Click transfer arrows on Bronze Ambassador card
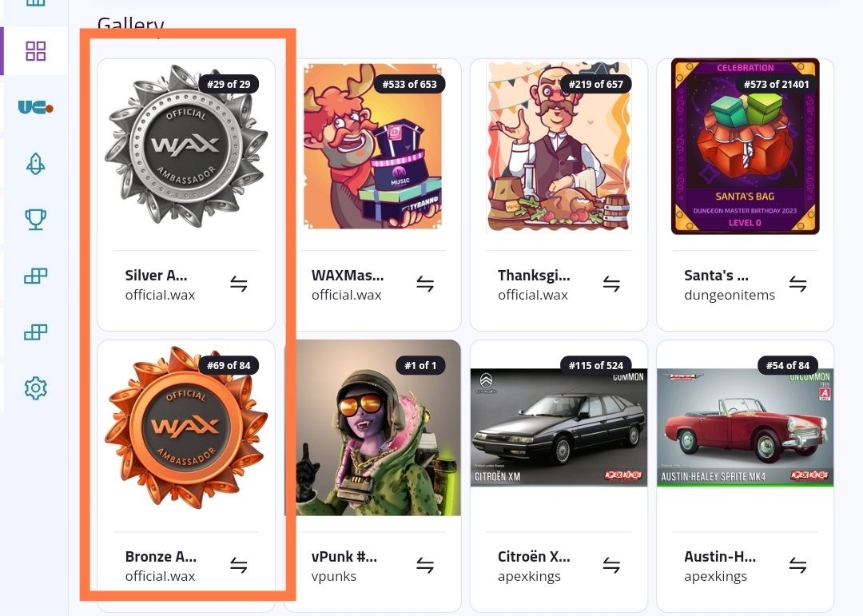Image resolution: width=863 pixels, height=616 pixels. coord(239,566)
